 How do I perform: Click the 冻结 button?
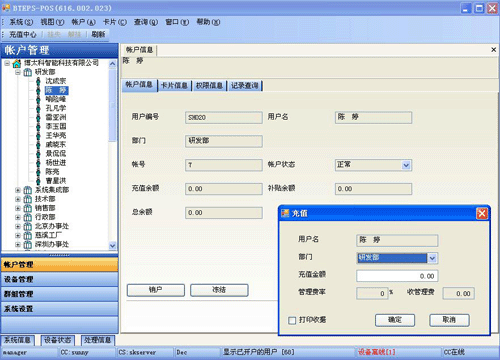click(x=219, y=290)
